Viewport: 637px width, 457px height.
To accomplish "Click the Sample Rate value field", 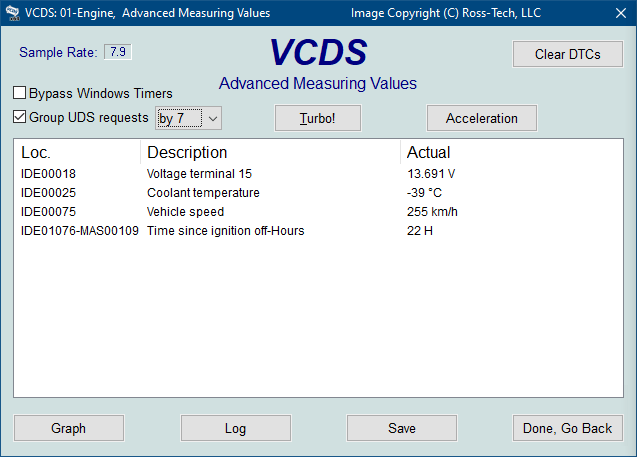I will click(x=118, y=52).
